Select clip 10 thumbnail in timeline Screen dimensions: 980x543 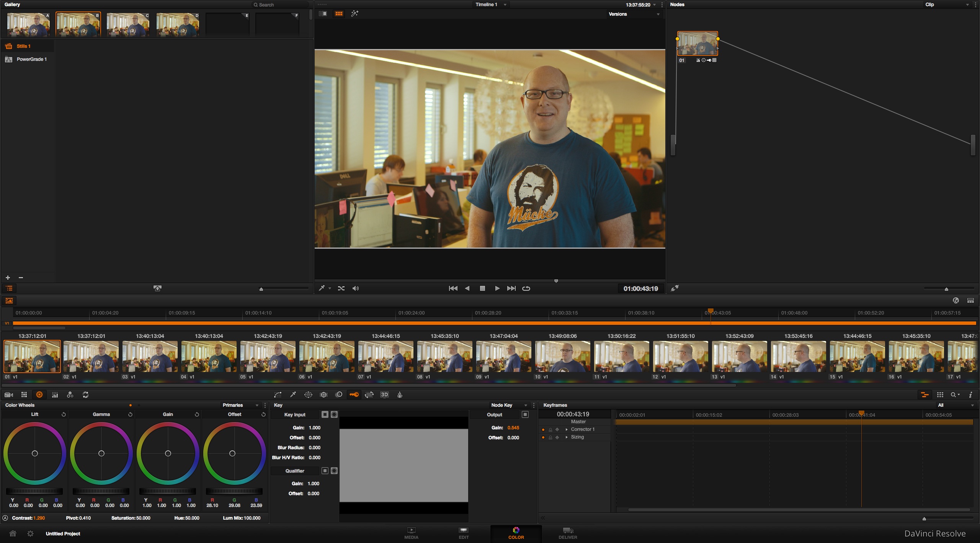[x=562, y=356]
